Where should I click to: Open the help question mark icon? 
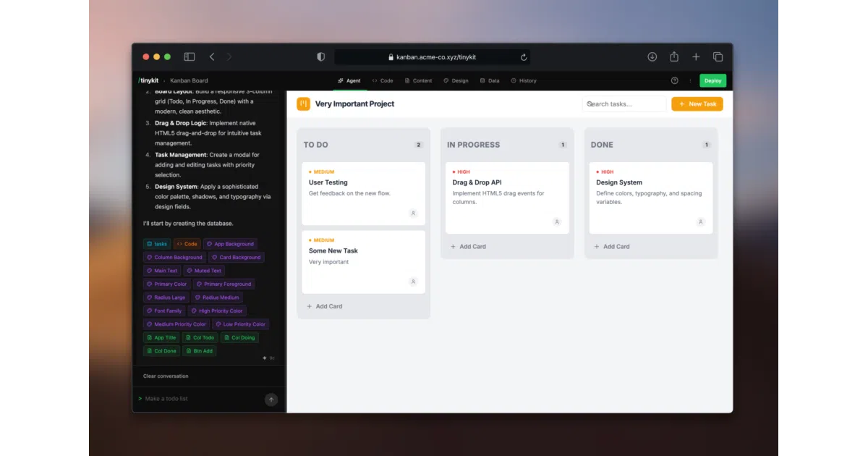(x=675, y=80)
